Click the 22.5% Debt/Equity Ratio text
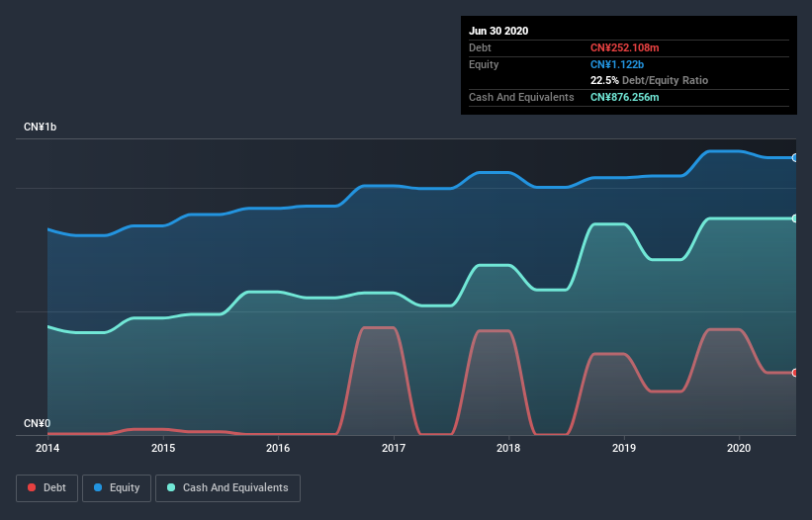The image size is (812, 520). (650, 81)
